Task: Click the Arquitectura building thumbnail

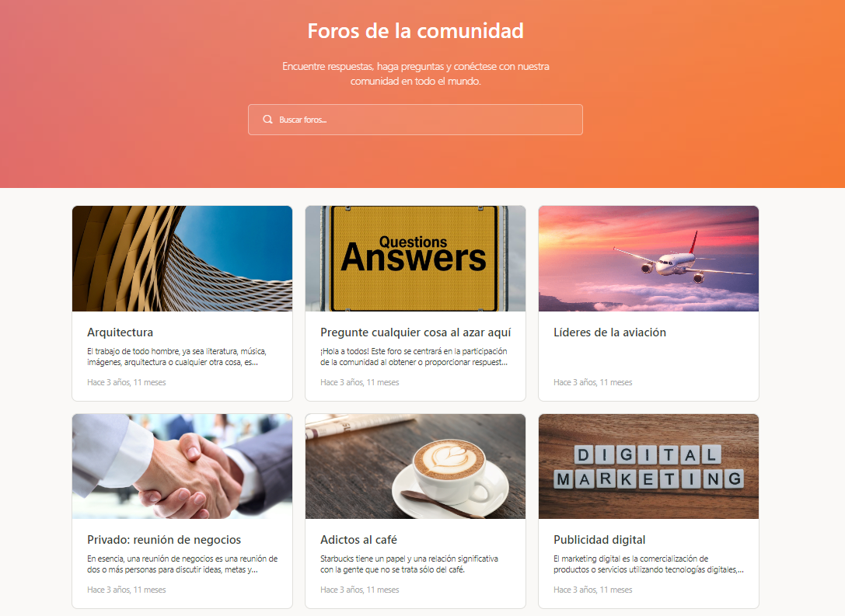Action: click(182, 259)
